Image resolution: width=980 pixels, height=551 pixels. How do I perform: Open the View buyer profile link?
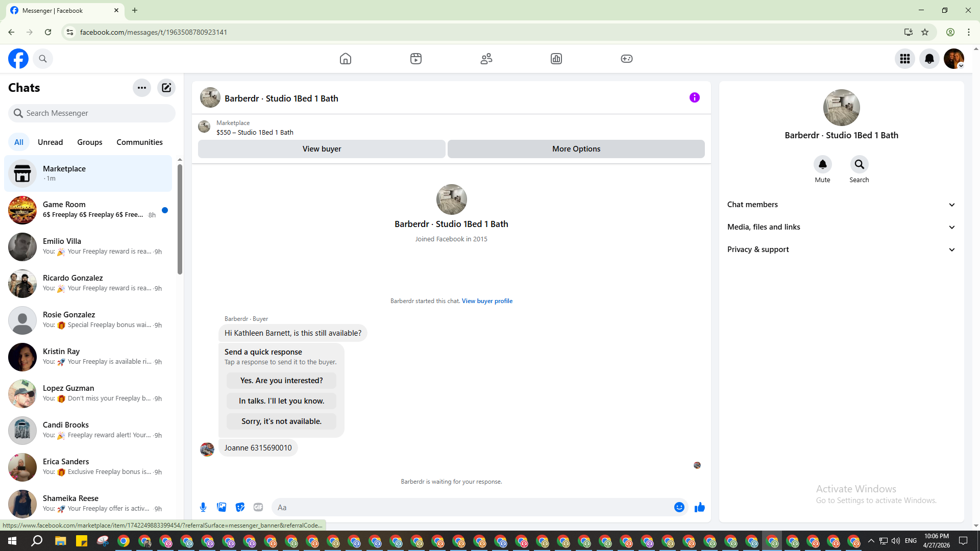(487, 301)
